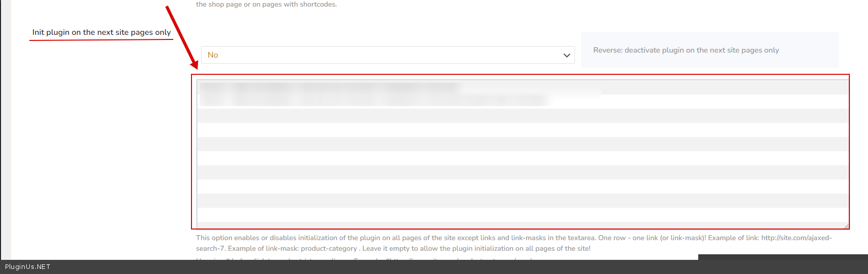The width and height of the screenshot is (868, 274).
Task: Focus the blurred first line in the textarea
Action: pyautogui.click(x=328, y=86)
